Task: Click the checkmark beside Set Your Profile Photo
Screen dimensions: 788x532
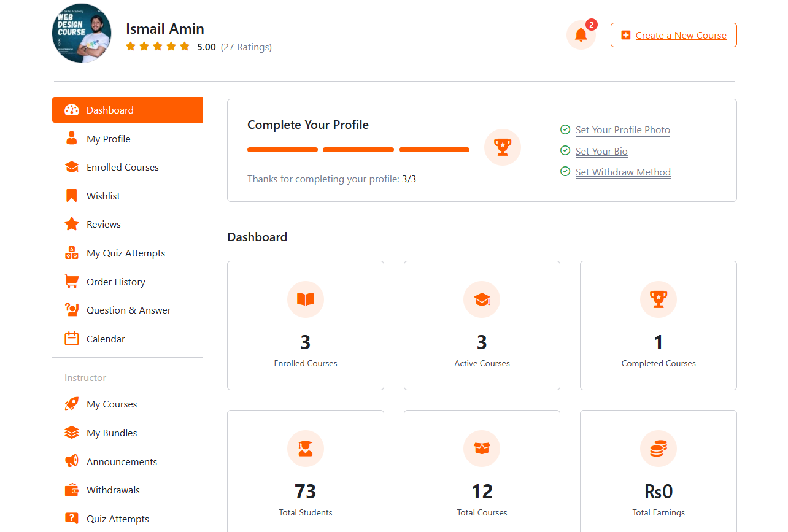Action: tap(565, 129)
